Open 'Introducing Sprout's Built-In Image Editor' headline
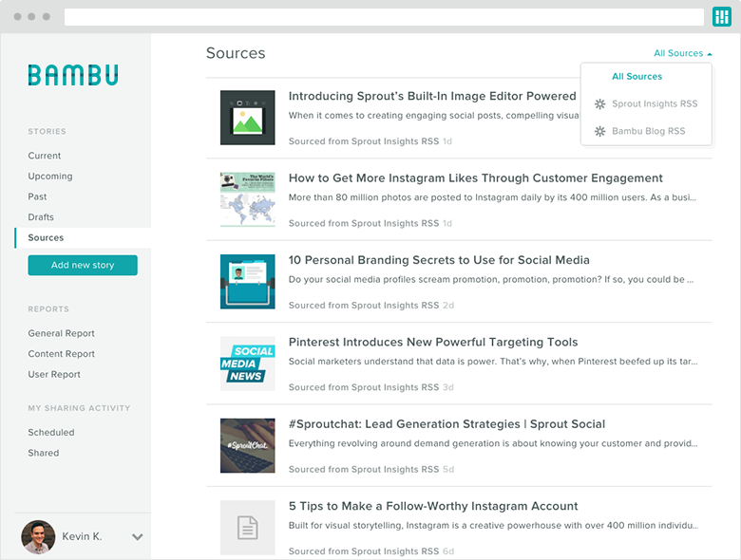Screen dimensions: 741x560 click(x=432, y=96)
